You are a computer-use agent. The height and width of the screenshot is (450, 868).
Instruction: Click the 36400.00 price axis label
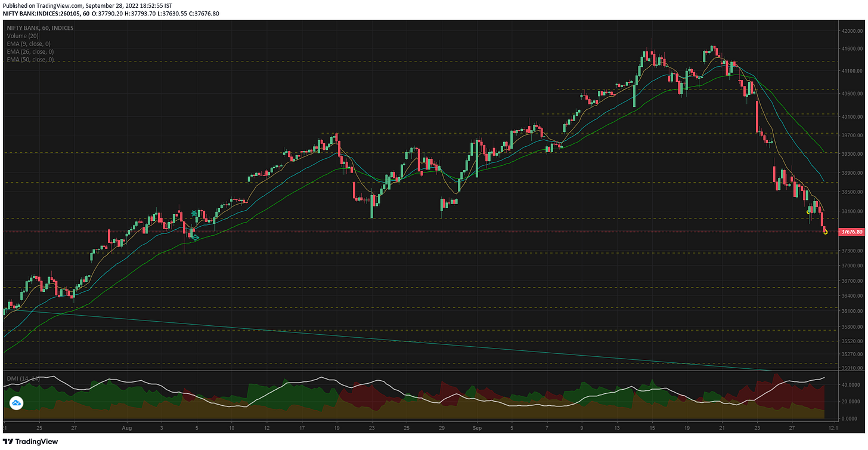(x=852, y=297)
